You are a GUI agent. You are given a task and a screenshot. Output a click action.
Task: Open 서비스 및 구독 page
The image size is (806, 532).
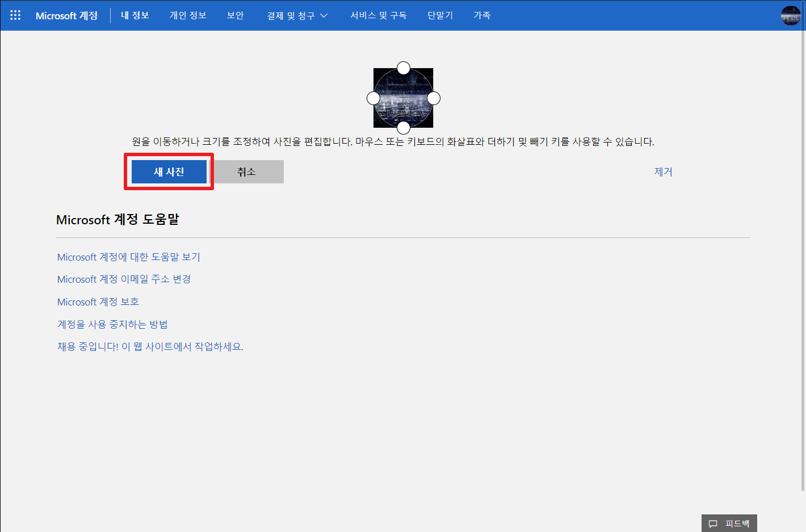tap(379, 15)
